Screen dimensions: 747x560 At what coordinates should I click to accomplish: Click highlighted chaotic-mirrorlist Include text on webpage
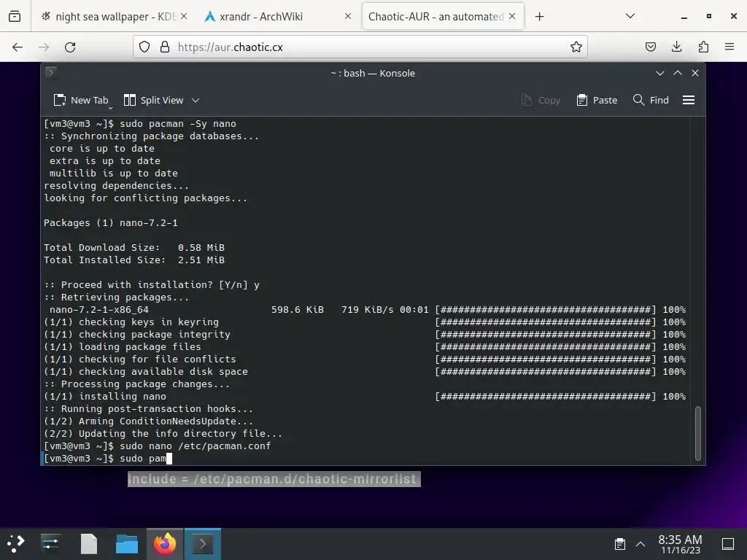click(274, 479)
